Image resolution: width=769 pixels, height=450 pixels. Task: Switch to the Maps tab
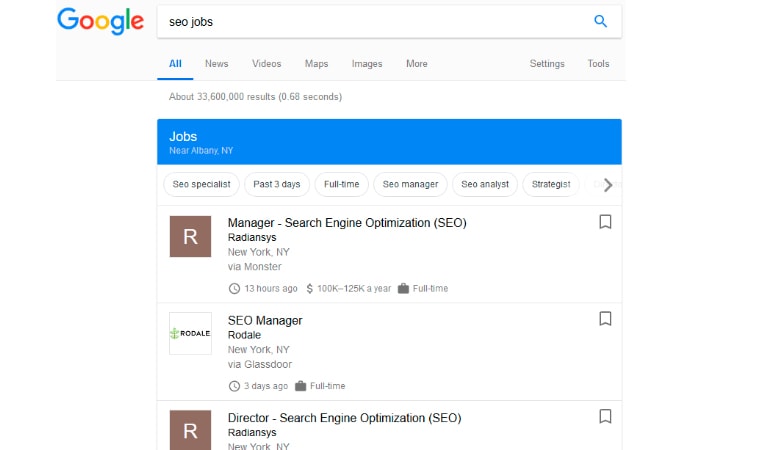(316, 64)
